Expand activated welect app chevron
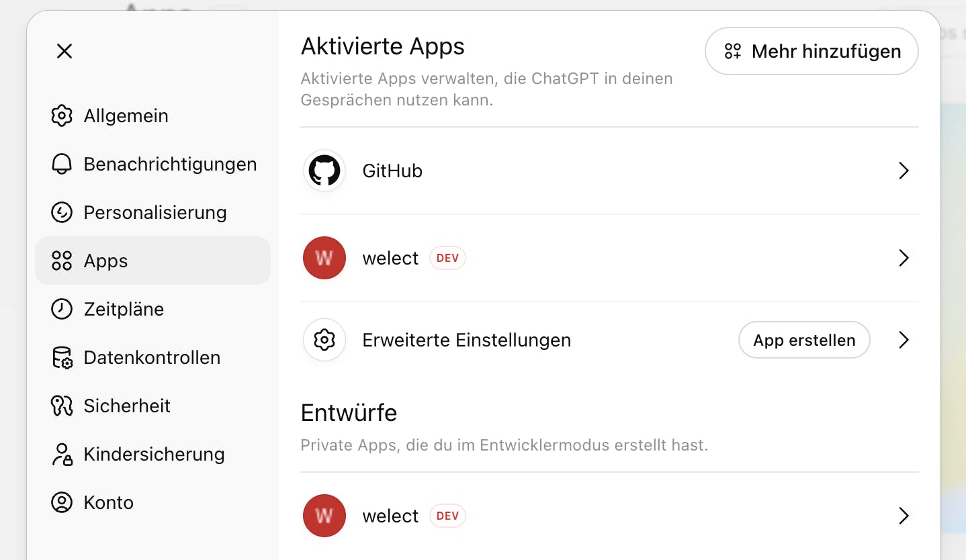 904,258
